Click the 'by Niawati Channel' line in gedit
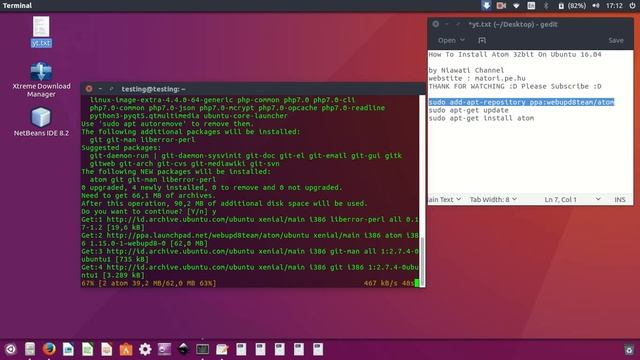The height and width of the screenshot is (360, 640). (x=467, y=70)
